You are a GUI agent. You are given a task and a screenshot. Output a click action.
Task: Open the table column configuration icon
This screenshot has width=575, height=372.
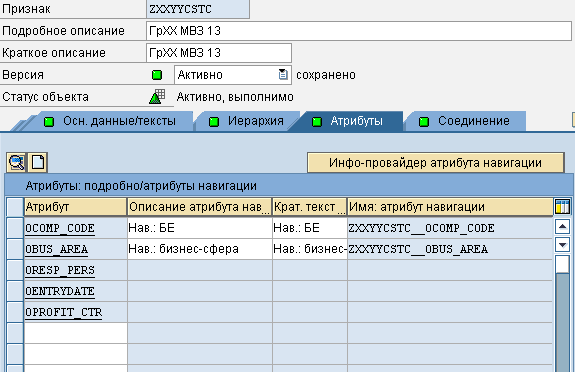click(x=562, y=207)
